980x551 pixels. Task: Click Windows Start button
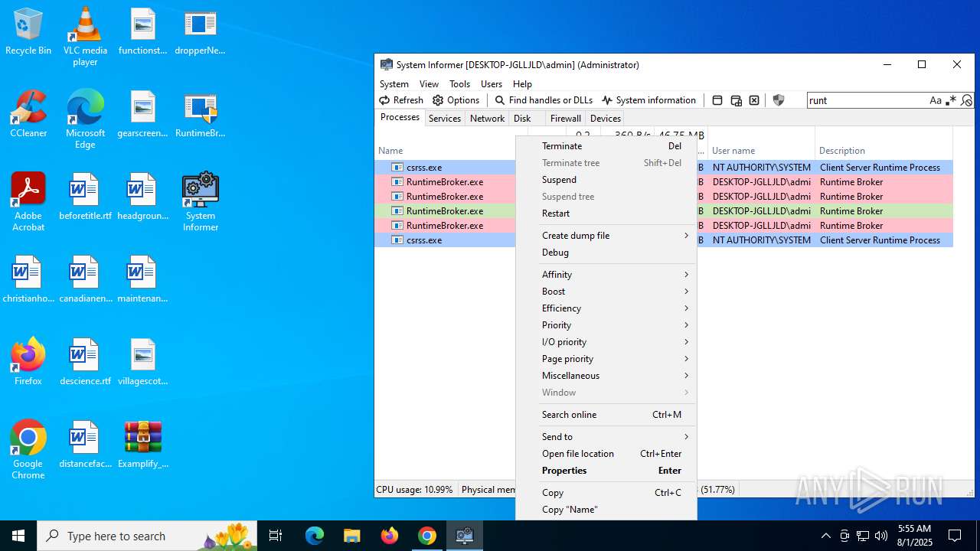[18, 536]
